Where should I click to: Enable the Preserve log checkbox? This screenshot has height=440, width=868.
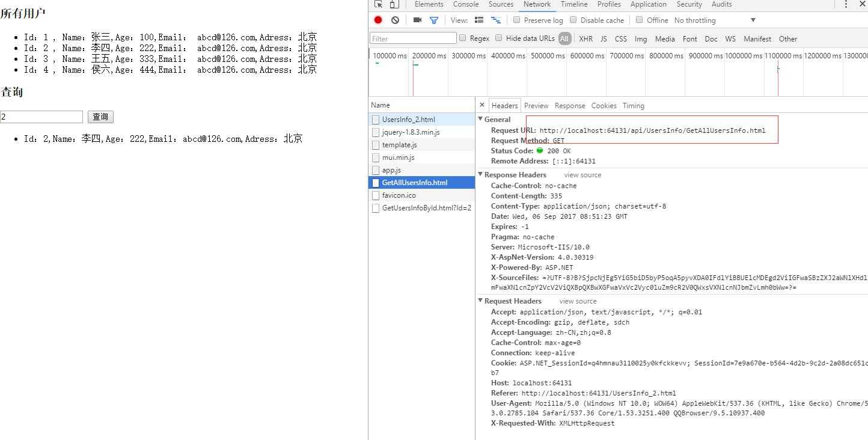click(x=516, y=20)
